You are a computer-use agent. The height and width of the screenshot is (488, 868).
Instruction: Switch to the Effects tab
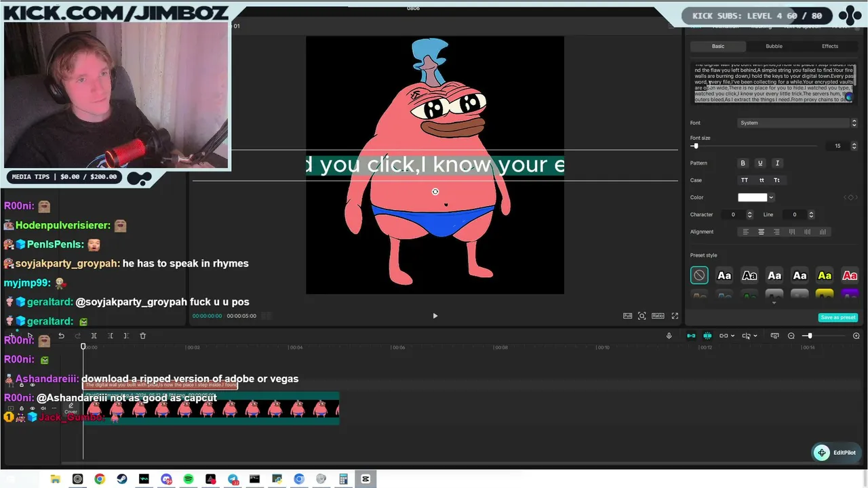830,46
